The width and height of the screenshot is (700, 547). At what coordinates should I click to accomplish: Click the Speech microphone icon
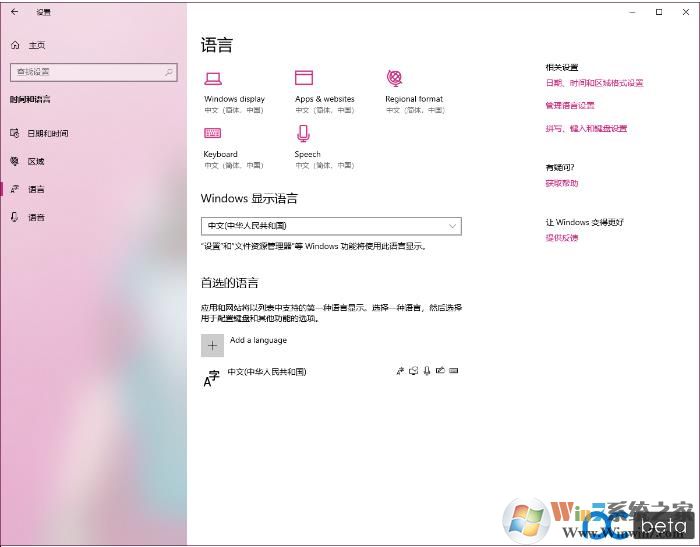coord(303,133)
